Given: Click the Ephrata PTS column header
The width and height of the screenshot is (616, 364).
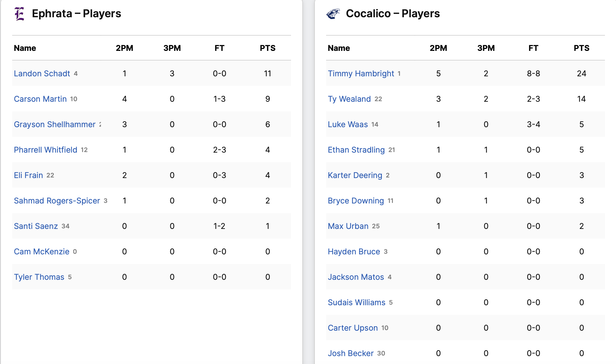Looking at the screenshot, I should pyautogui.click(x=268, y=48).
